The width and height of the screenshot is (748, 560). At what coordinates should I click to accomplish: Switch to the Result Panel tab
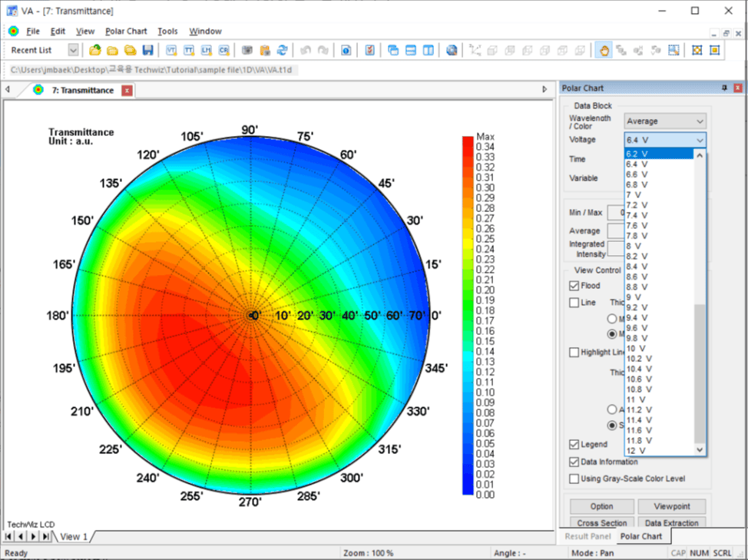click(587, 536)
